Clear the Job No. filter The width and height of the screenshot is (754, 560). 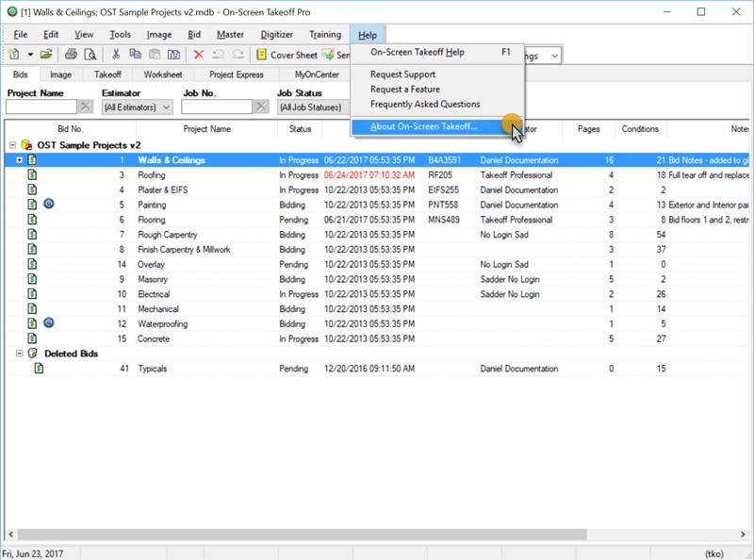(261, 107)
